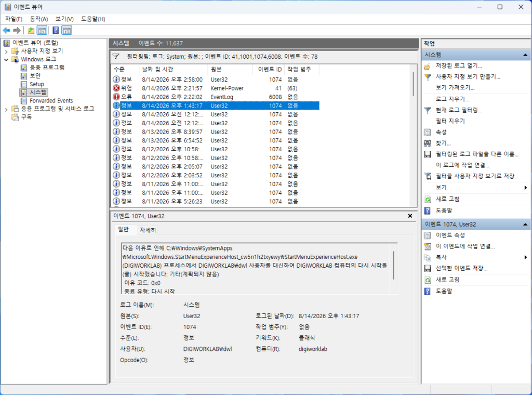The image size is (532, 395).
Task: Click 보기 가져오기... action
Action: coord(455,87)
